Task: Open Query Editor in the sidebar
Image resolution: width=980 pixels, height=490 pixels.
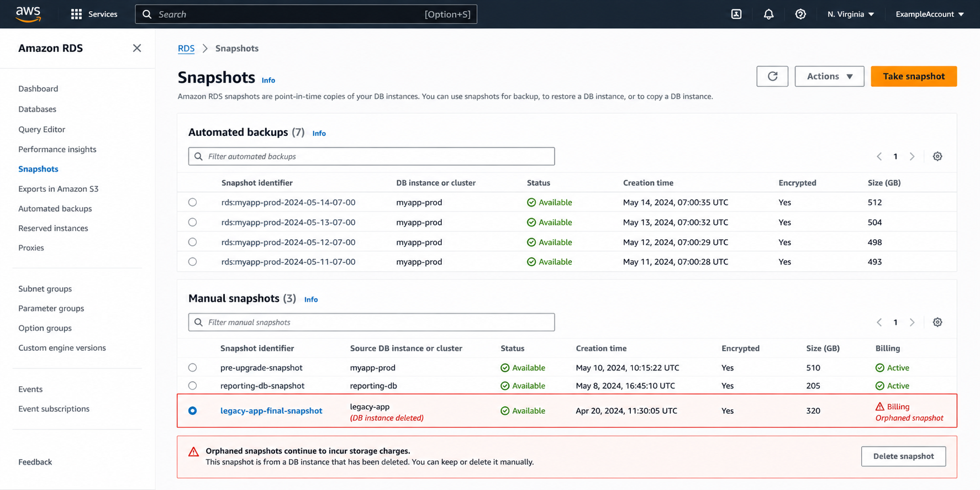Action: tap(41, 129)
